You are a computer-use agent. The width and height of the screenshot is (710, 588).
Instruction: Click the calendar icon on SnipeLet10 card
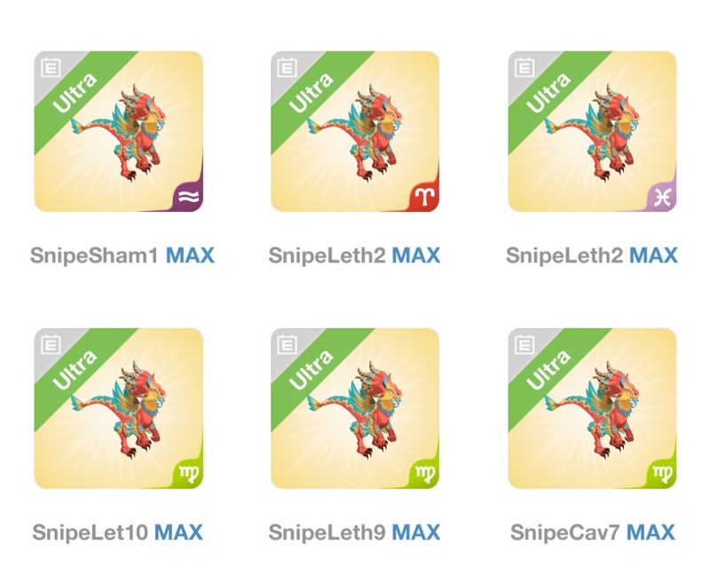click(51, 345)
